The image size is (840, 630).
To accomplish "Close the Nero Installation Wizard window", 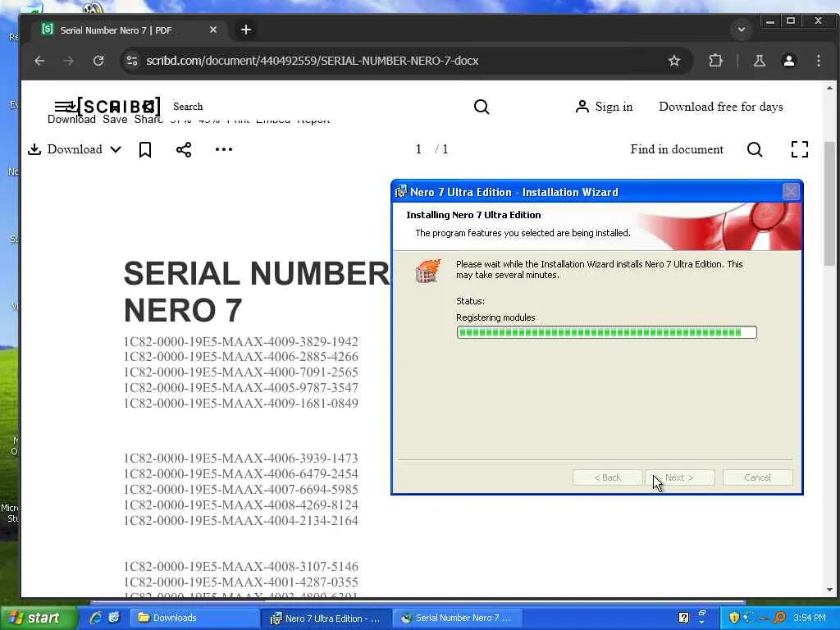I will (791, 192).
